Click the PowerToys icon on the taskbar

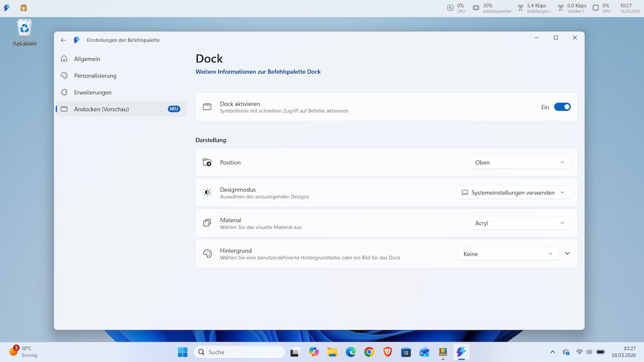click(443, 352)
